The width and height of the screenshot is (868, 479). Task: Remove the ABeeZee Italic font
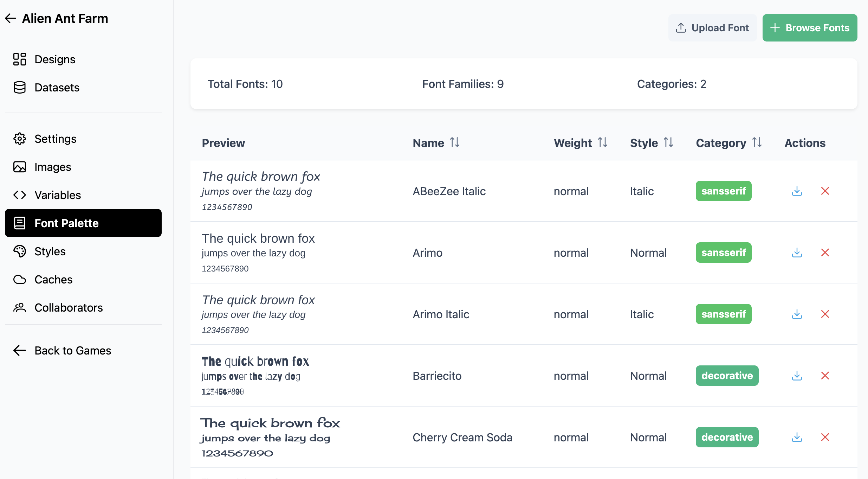tap(825, 191)
